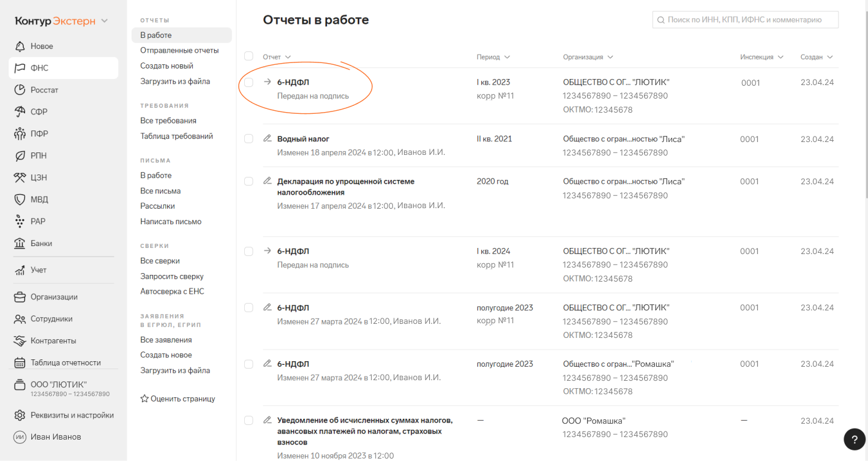Viewport: 868px width, 461px height.
Task: Open Автосверка с ЕНС
Action: (x=172, y=291)
